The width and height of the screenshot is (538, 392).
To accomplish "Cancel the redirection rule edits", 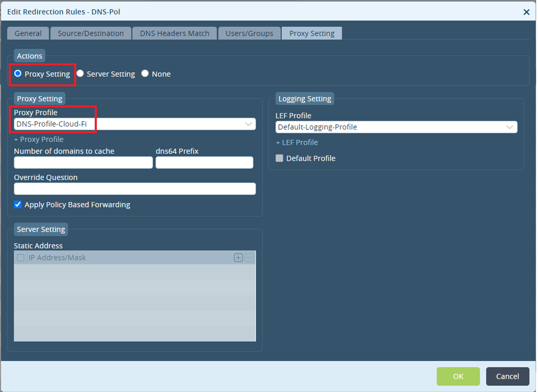I will [508, 376].
